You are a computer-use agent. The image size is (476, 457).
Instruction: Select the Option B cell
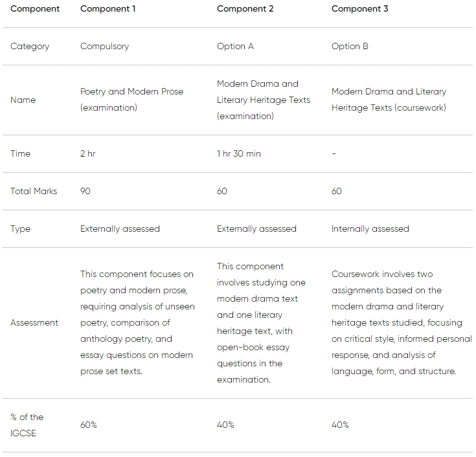pyautogui.click(x=350, y=46)
